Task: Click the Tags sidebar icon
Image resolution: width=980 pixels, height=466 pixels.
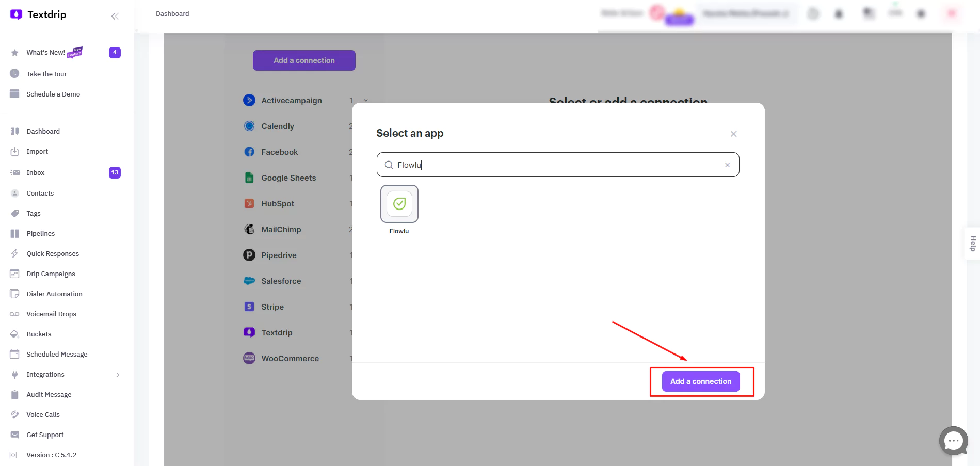Action: (14, 213)
